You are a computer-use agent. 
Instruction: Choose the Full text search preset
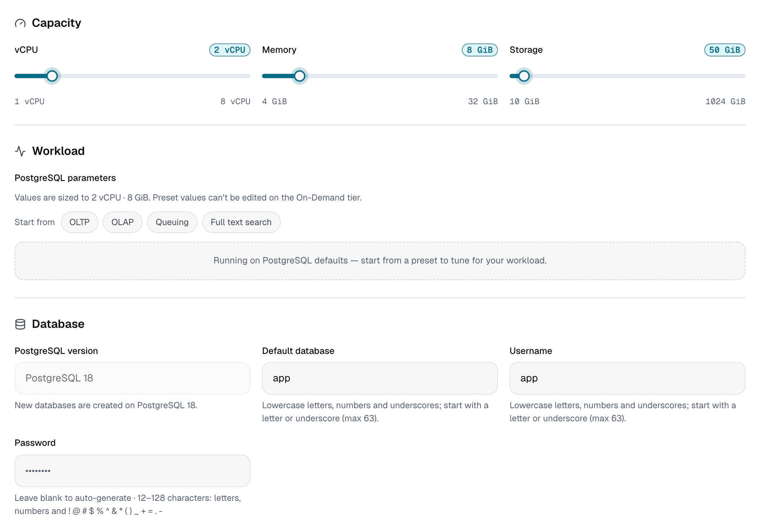pos(241,222)
